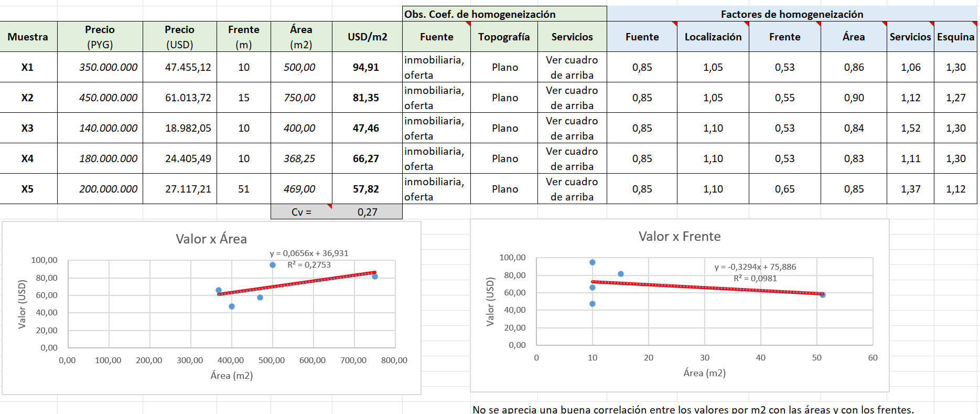Screen dimensions: 980x414
Task: Select the Localización header cell
Action: [x=713, y=37]
